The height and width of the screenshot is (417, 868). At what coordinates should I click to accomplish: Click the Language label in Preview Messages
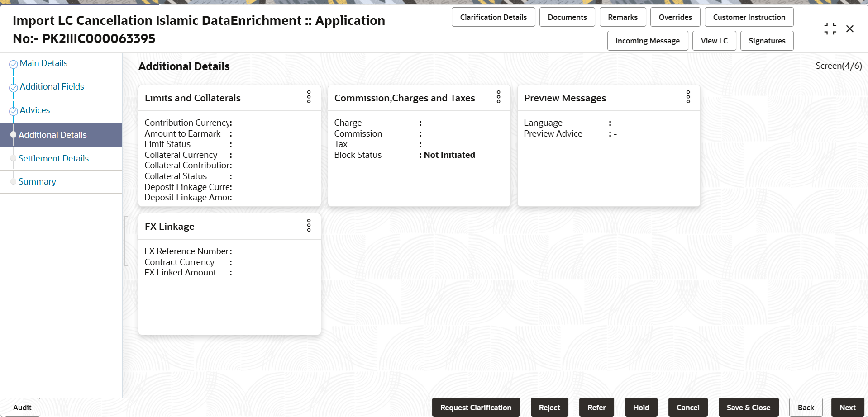pyautogui.click(x=543, y=123)
